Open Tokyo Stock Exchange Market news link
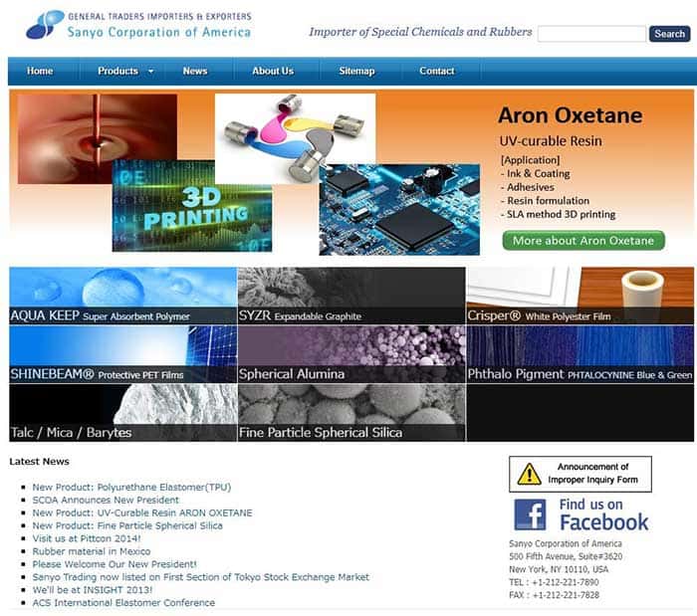This screenshot has height=616, width=697. (x=201, y=577)
